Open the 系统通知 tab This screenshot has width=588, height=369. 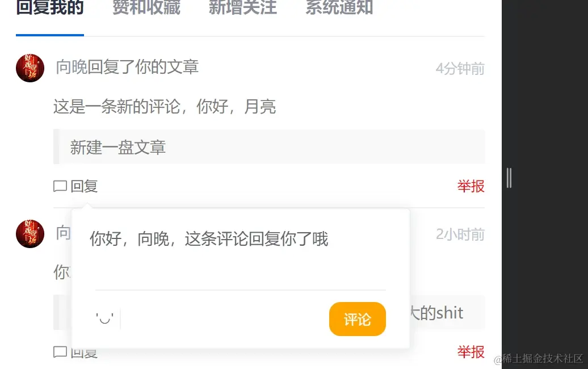[x=339, y=9]
